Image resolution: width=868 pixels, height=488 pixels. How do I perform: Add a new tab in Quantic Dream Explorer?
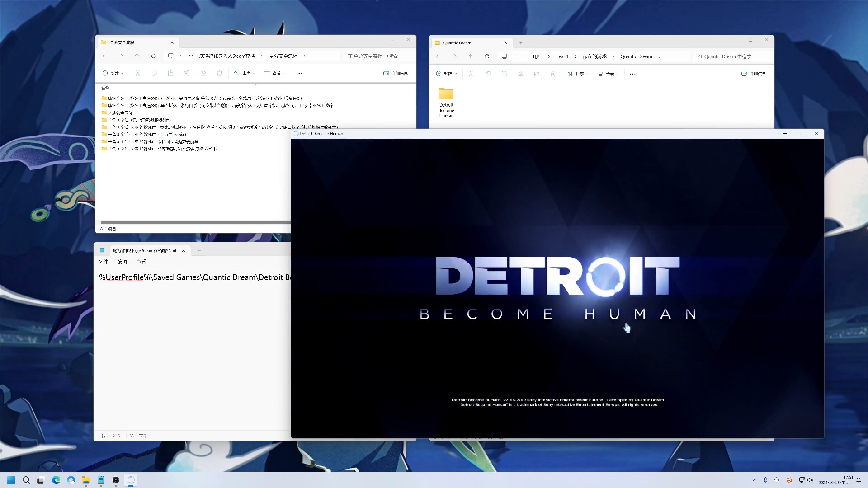click(521, 43)
